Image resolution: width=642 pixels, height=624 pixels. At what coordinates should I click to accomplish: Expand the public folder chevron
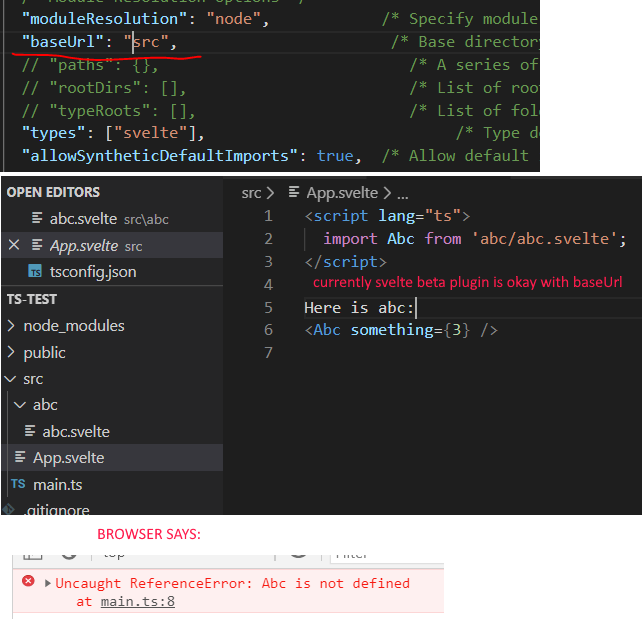tap(11, 353)
